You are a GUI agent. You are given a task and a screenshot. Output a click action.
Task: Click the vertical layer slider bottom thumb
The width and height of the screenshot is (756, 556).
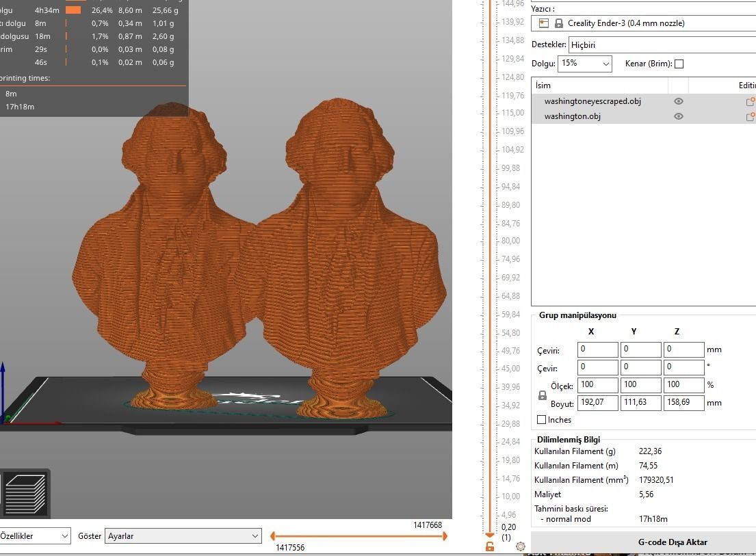click(490, 535)
